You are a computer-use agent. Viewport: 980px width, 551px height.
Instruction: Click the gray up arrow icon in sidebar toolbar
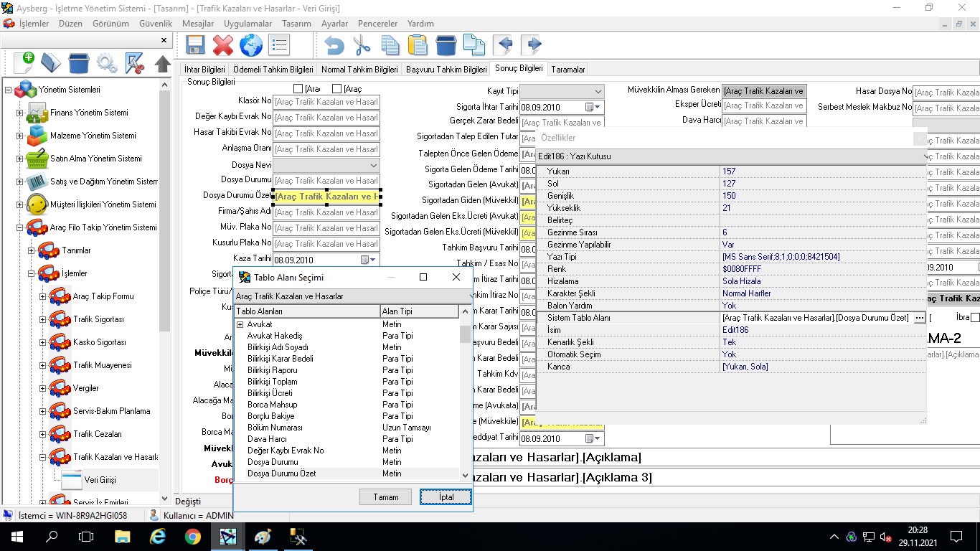163,63
